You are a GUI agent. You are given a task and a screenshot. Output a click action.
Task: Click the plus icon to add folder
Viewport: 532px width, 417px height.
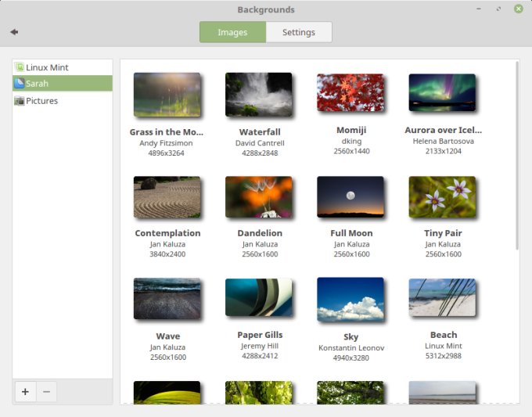[x=25, y=392]
